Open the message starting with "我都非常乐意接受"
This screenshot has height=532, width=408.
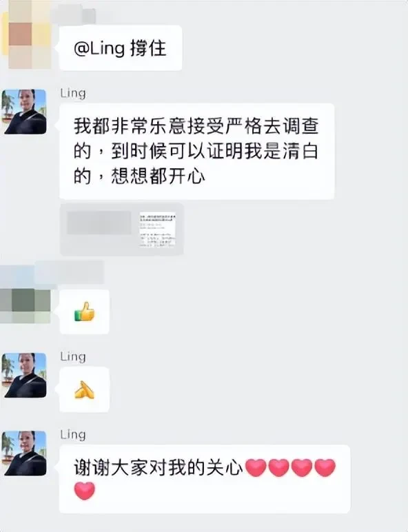[x=197, y=152]
